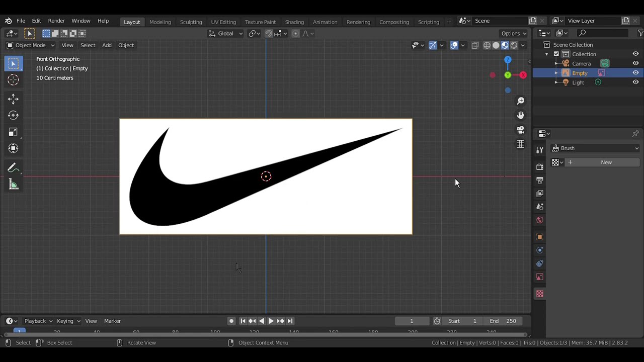Image resolution: width=644 pixels, height=362 pixels.
Task: Click the viewport pan hand icon
Action: pos(521,115)
